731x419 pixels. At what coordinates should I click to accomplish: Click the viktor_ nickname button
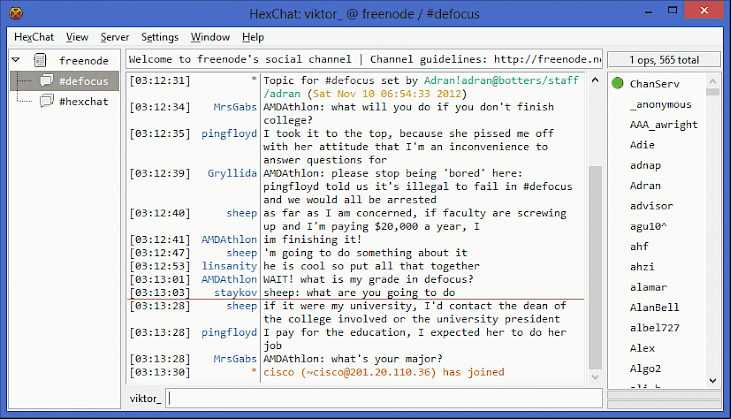point(145,398)
